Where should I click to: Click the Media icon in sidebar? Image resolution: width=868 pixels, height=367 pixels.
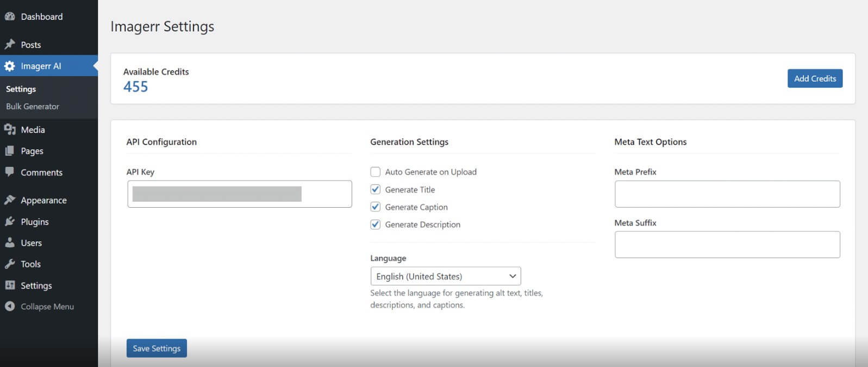tap(9, 129)
